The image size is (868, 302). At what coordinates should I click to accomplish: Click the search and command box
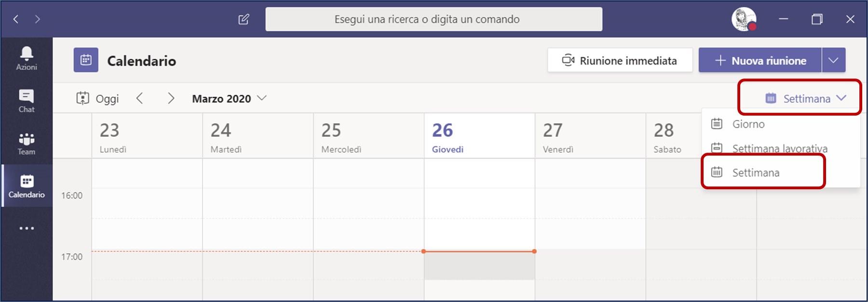(434, 19)
